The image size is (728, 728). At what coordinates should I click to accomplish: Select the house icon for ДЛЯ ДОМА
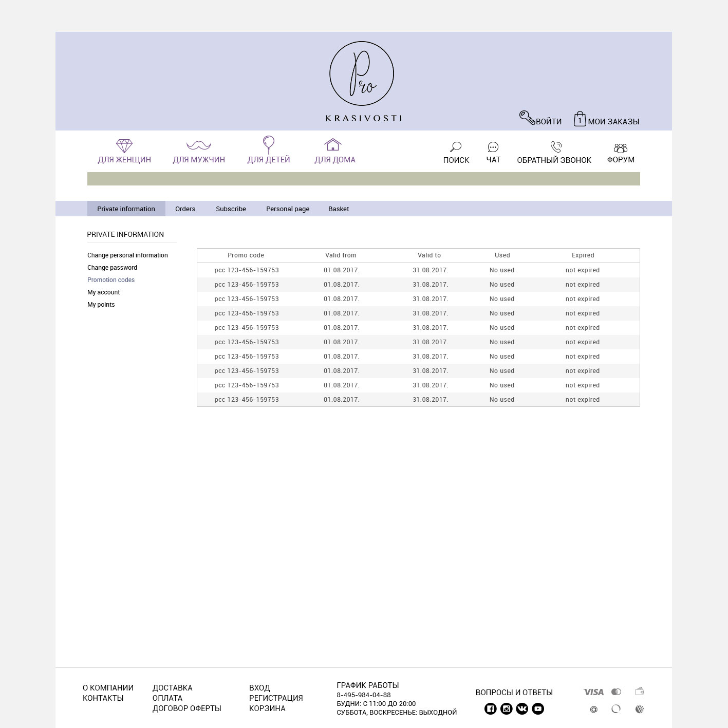333,144
